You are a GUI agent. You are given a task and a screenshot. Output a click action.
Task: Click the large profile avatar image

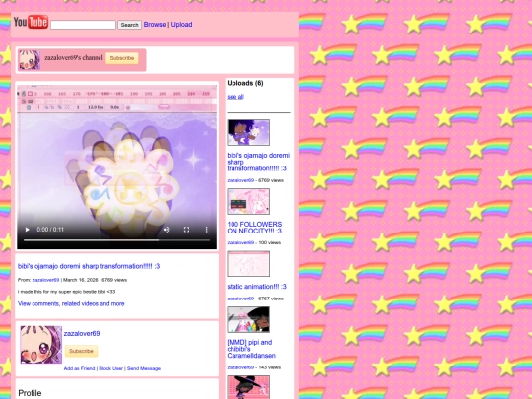click(41, 345)
